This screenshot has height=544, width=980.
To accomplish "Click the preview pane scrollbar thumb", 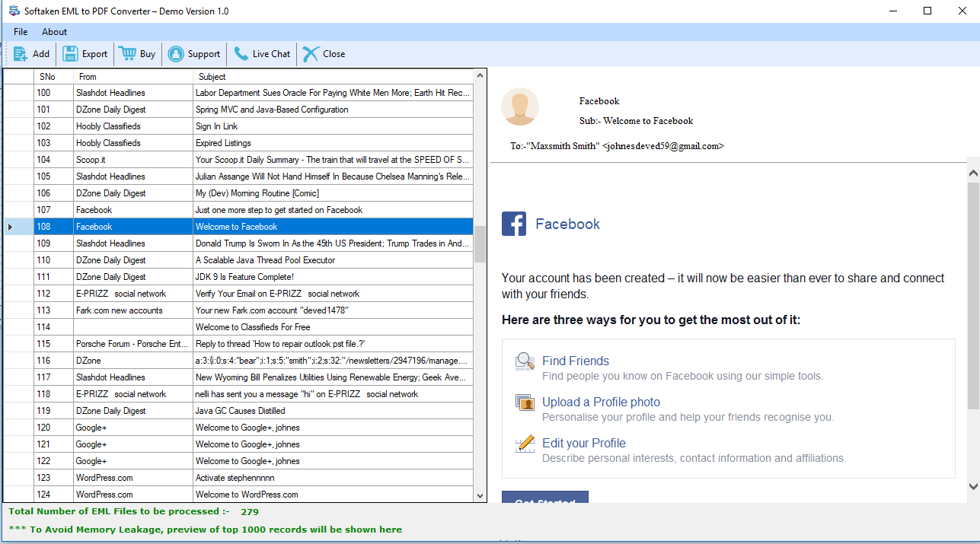I will 974,297.
